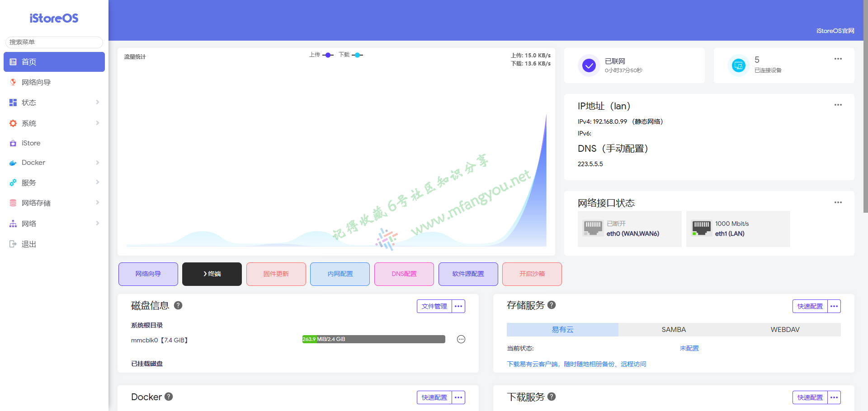Viewport: 868px width, 411px height.
Task: Toggle the 下载 download legend series
Action: tap(351, 55)
